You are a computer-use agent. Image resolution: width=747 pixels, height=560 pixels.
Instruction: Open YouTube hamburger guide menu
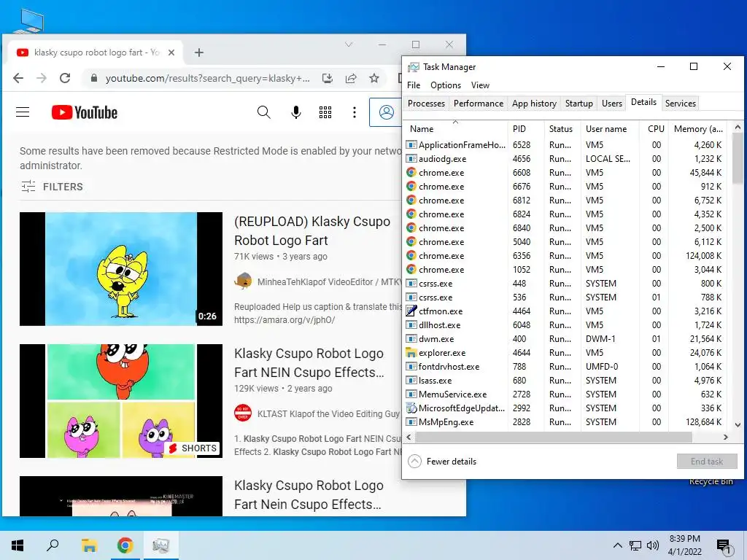tap(23, 112)
